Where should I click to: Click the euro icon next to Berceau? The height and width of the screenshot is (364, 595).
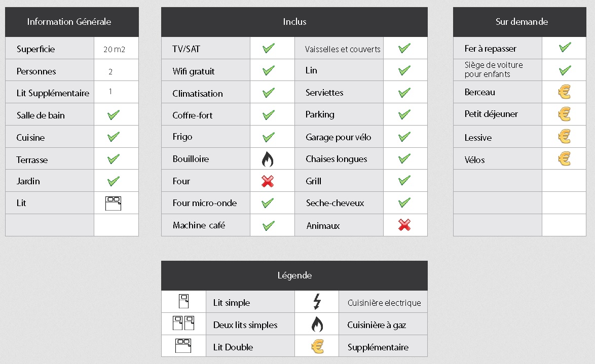coord(564,92)
